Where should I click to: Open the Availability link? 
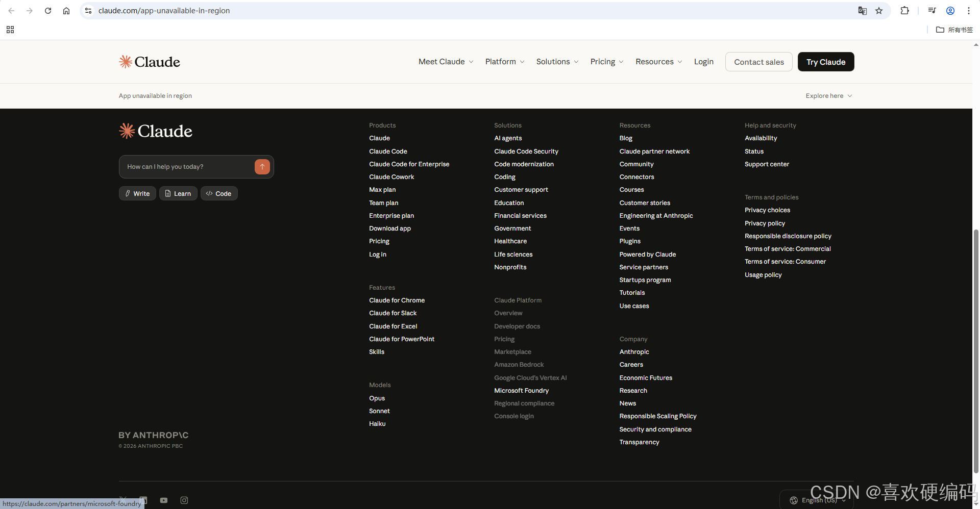tap(761, 138)
